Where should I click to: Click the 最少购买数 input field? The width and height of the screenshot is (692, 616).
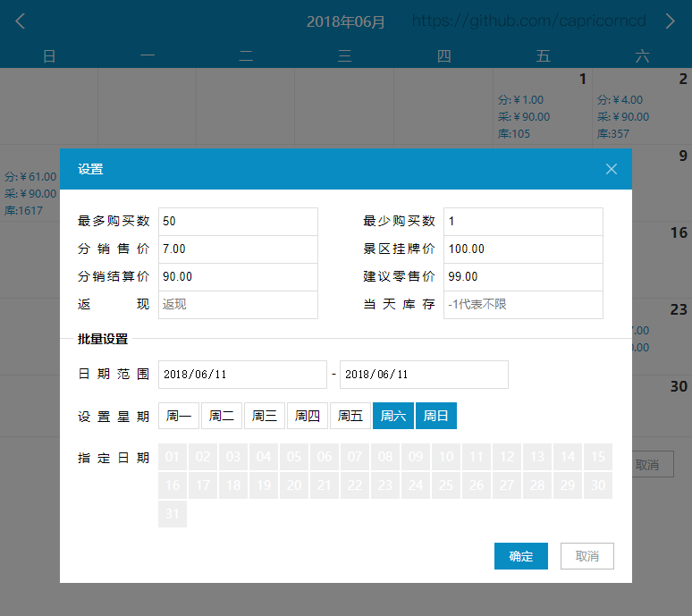click(x=523, y=222)
